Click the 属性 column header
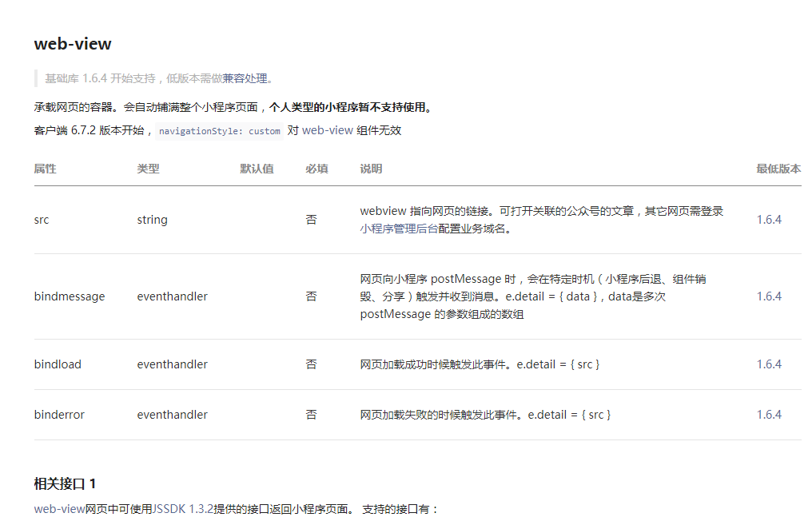The width and height of the screenshot is (812, 517). click(x=45, y=169)
